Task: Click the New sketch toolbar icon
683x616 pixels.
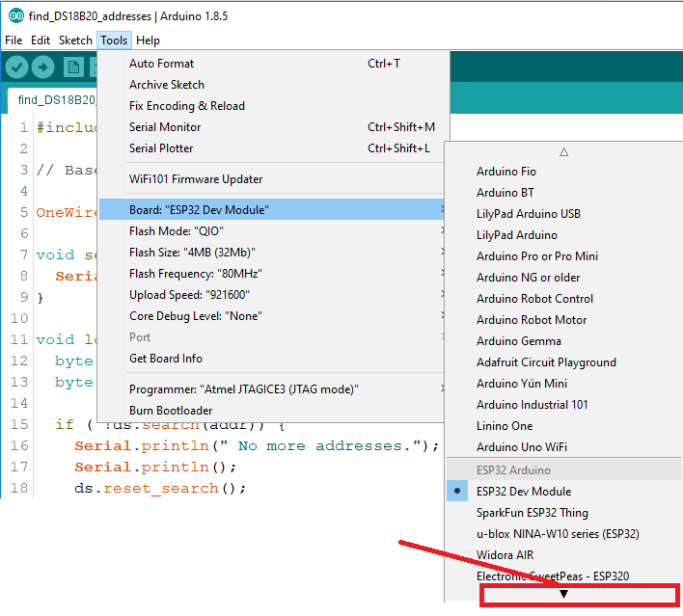Action: click(72, 67)
